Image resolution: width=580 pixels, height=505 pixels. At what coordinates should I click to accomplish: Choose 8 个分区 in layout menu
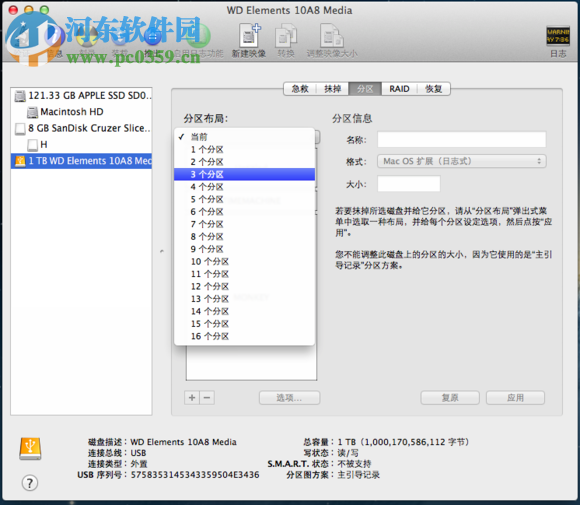245,237
